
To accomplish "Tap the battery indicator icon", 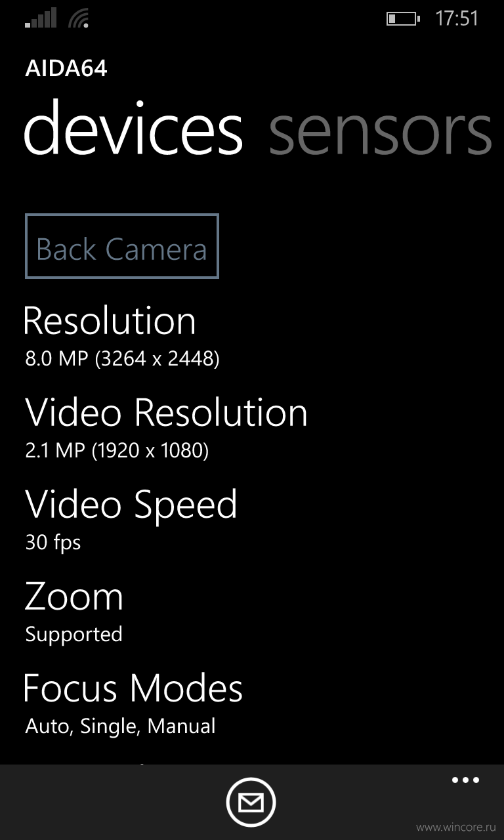I will coord(402,18).
